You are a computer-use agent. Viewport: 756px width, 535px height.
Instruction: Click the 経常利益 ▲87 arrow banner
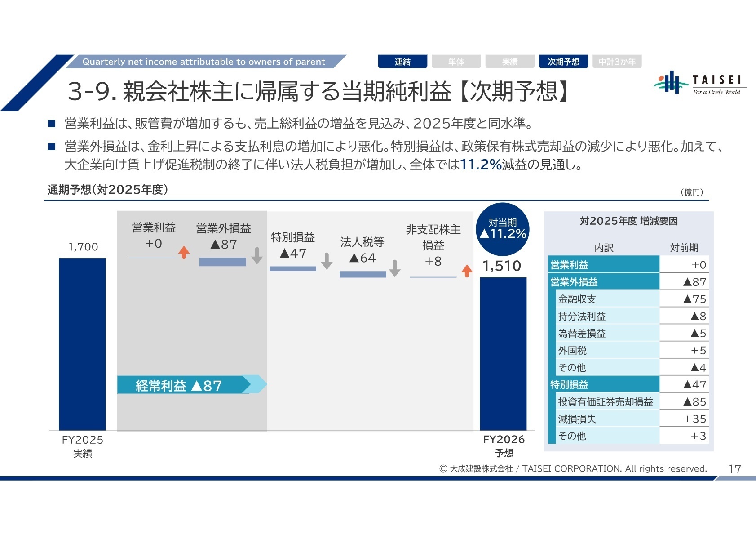point(192,385)
